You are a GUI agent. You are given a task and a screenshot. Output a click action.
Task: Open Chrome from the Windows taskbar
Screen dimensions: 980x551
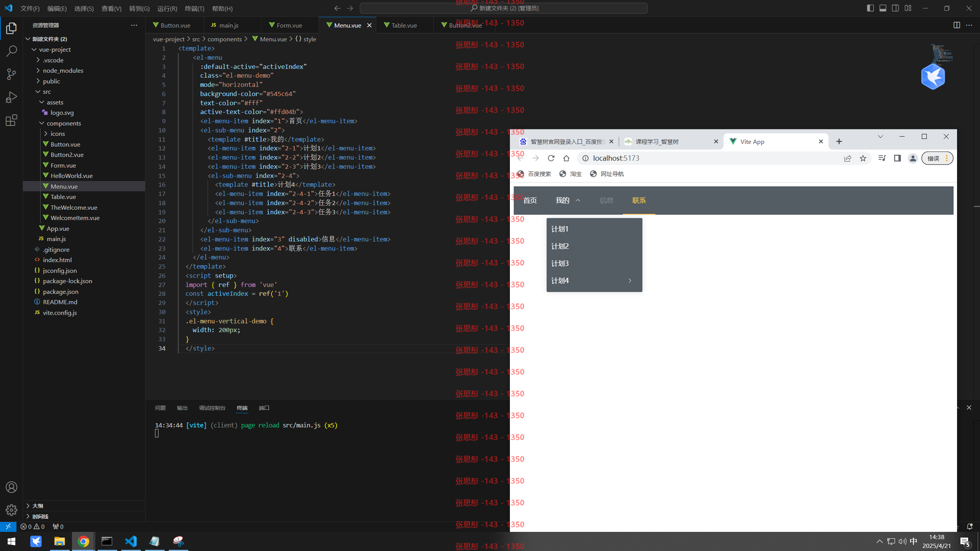83,541
